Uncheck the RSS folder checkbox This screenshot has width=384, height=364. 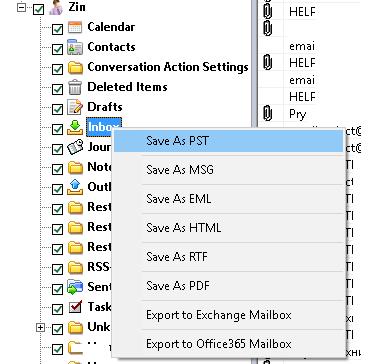point(57,269)
